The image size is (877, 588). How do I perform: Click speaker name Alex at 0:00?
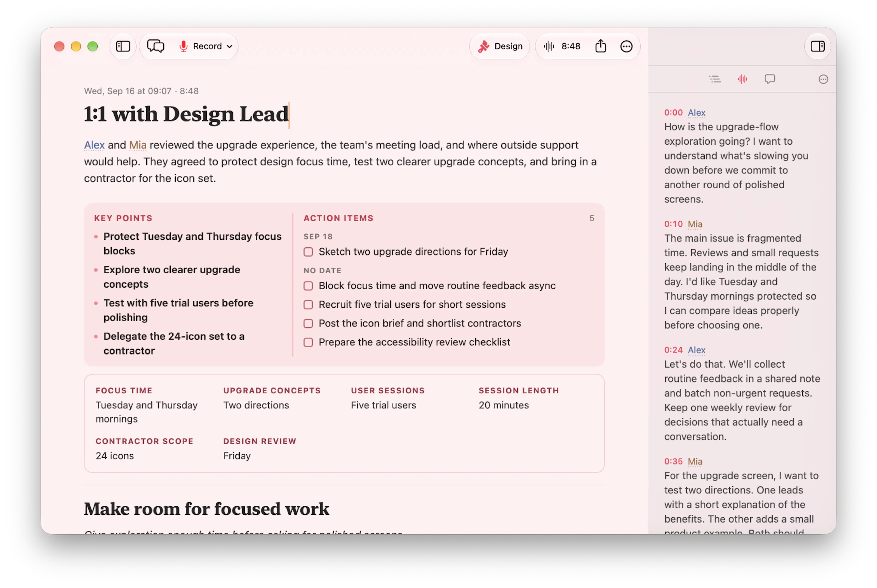(x=696, y=112)
